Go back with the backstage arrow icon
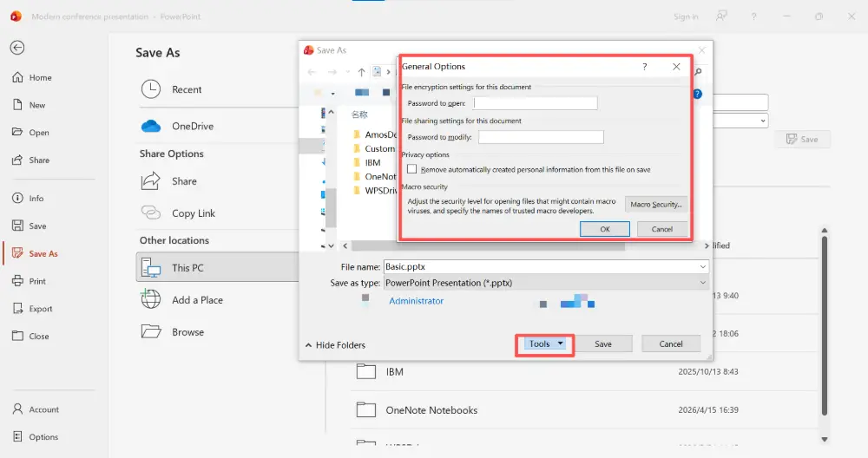This screenshot has width=868, height=458. point(17,48)
